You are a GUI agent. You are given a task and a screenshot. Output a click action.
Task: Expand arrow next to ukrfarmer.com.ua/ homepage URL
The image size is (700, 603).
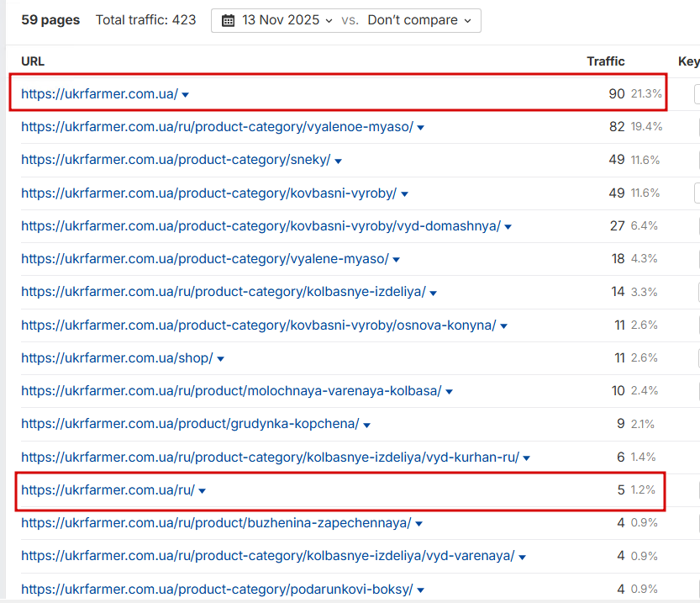(185, 95)
